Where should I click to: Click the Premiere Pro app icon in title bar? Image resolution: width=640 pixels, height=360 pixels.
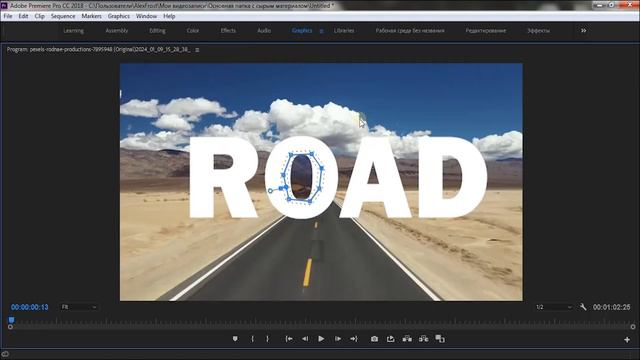(4, 5)
